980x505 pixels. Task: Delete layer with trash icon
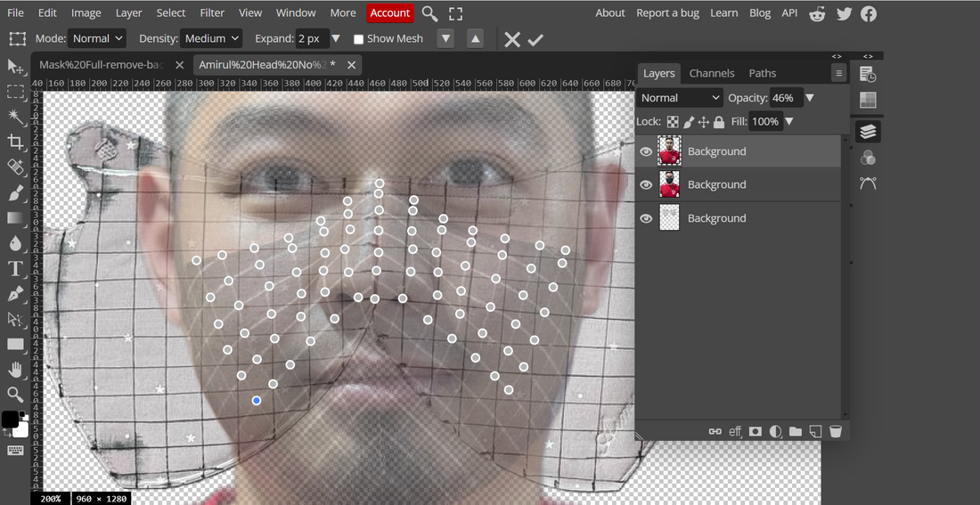[x=835, y=431]
